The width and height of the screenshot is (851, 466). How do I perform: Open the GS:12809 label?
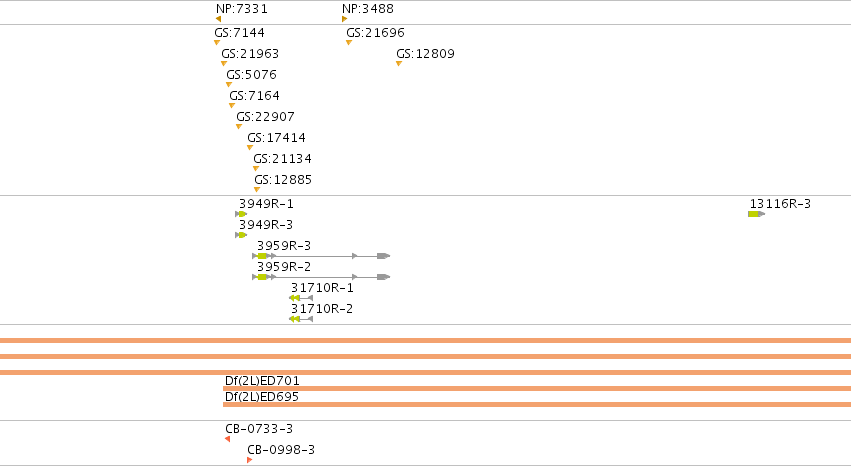(426, 54)
